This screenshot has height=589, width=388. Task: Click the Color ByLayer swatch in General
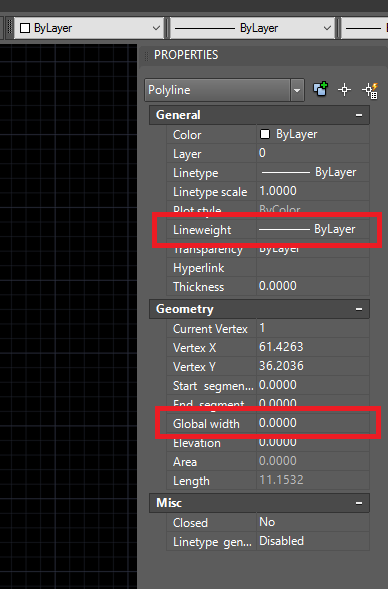265,134
